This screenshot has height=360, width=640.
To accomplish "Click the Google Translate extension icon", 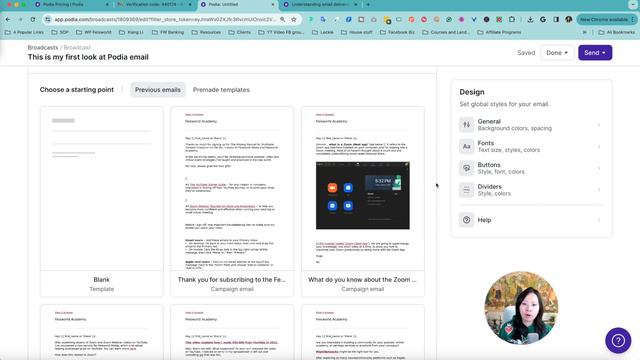I will coord(323,19).
